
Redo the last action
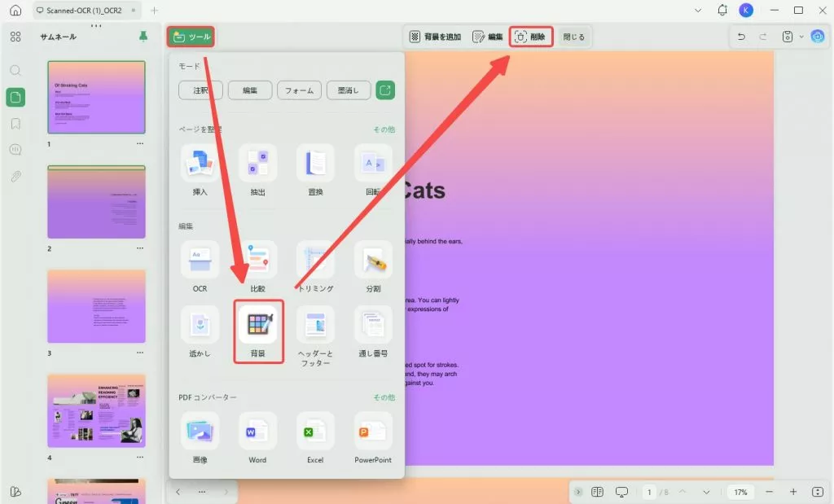[x=762, y=37]
